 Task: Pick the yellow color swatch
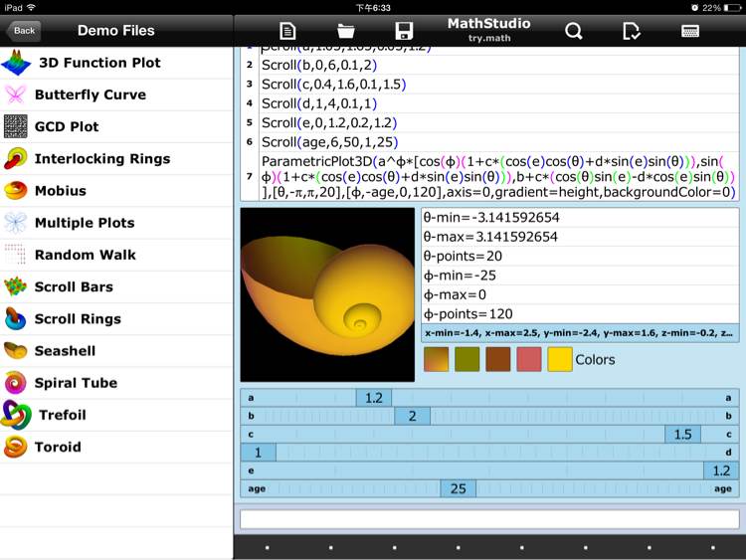click(x=559, y=359)
